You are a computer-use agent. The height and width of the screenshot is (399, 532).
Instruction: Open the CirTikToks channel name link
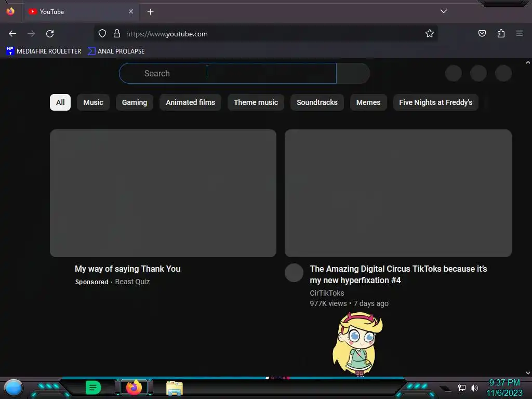click(327, 293)
